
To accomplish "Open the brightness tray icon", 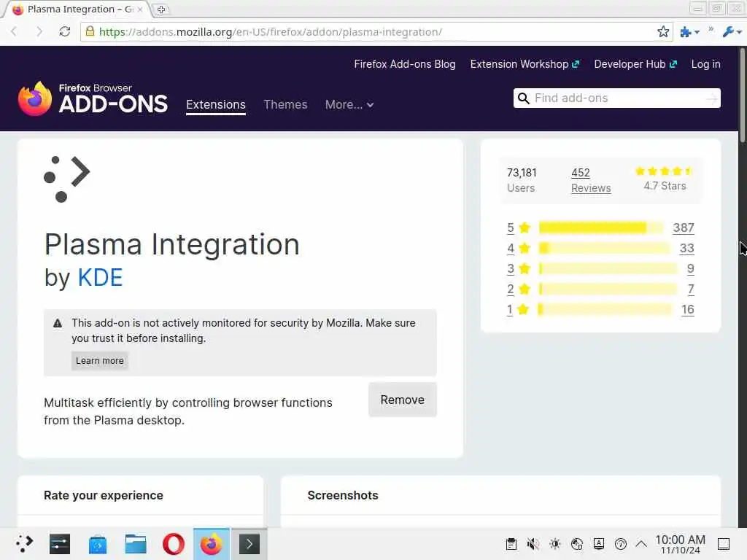I will coord(555,544).
